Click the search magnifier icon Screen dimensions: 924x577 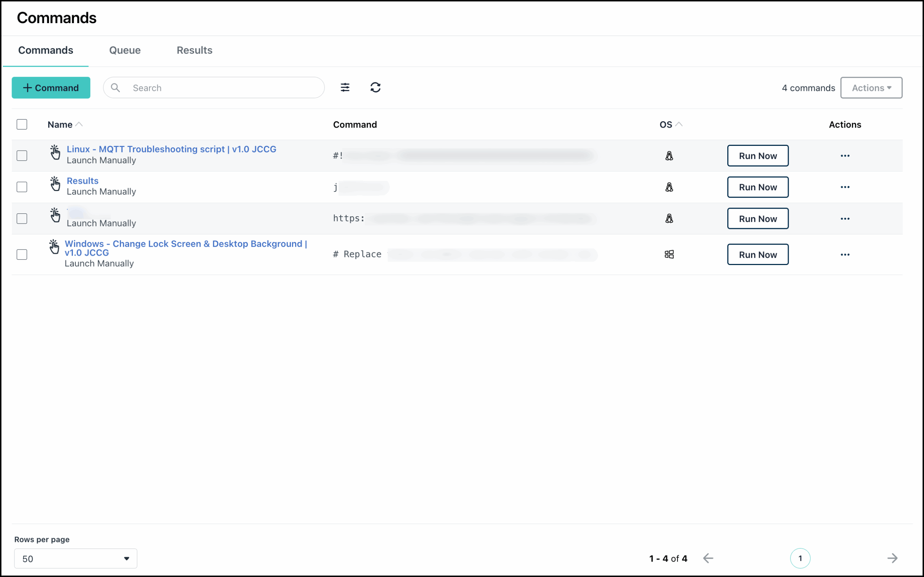(x=115, y=87)
